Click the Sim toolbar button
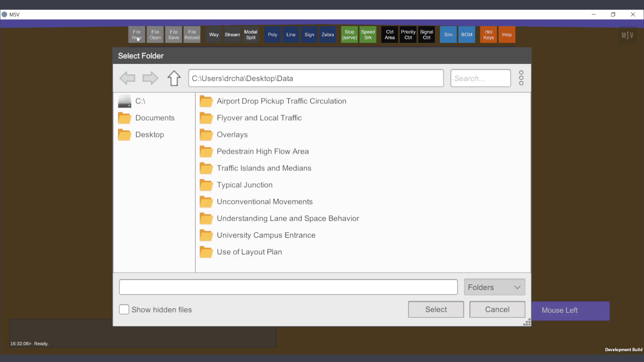Screen dimensions: 644x362 coord(448,35)
